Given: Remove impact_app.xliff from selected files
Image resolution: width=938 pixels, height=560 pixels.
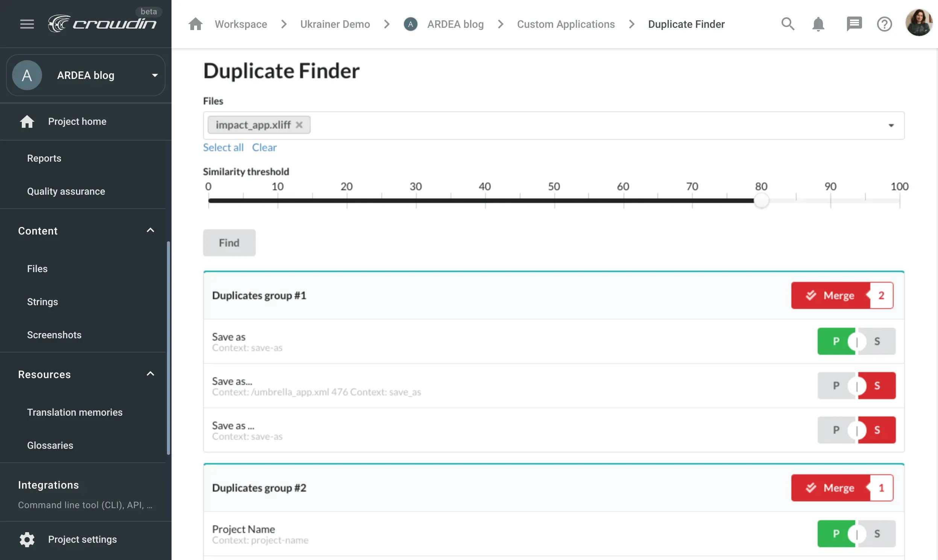Looking at the screenshot, I should [x=299, y=124].
